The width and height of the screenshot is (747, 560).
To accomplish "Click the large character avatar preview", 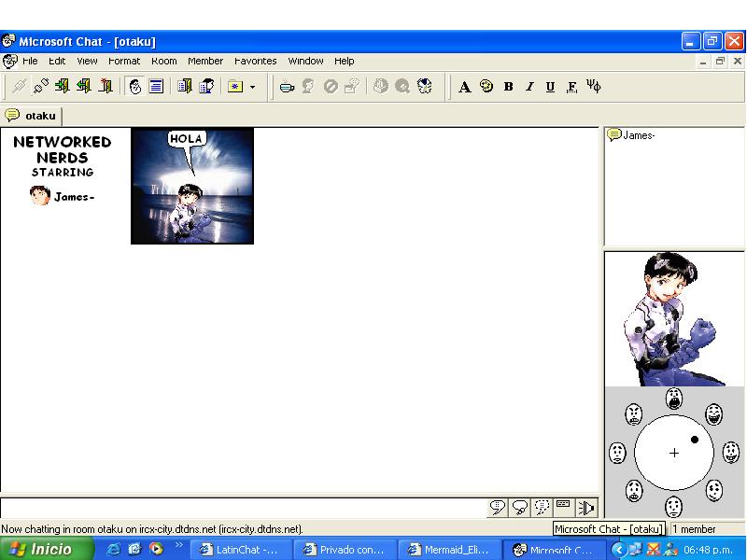I will 673,319.
